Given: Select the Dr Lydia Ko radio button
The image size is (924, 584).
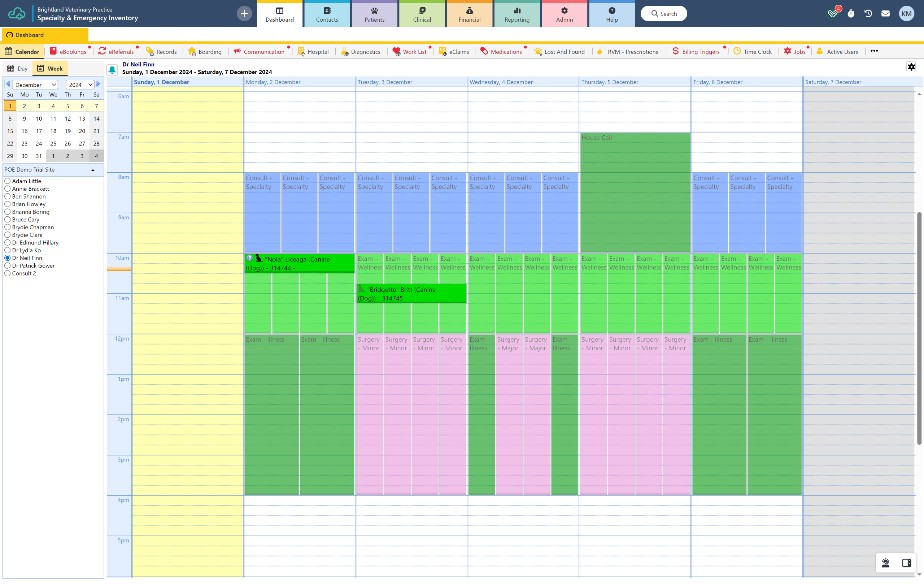Looking at the screenshot, I should tap(7, 250).
